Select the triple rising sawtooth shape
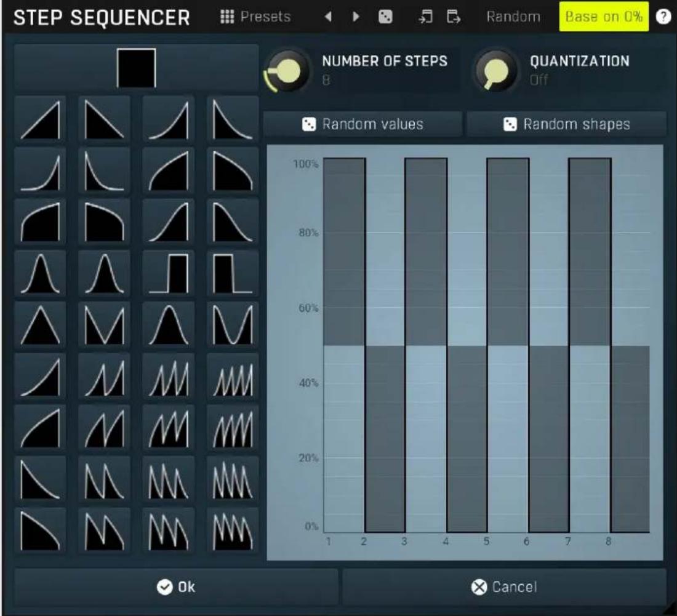Image resolution: width=677 pixels, height=616 pixels. [x=169, y=377]
